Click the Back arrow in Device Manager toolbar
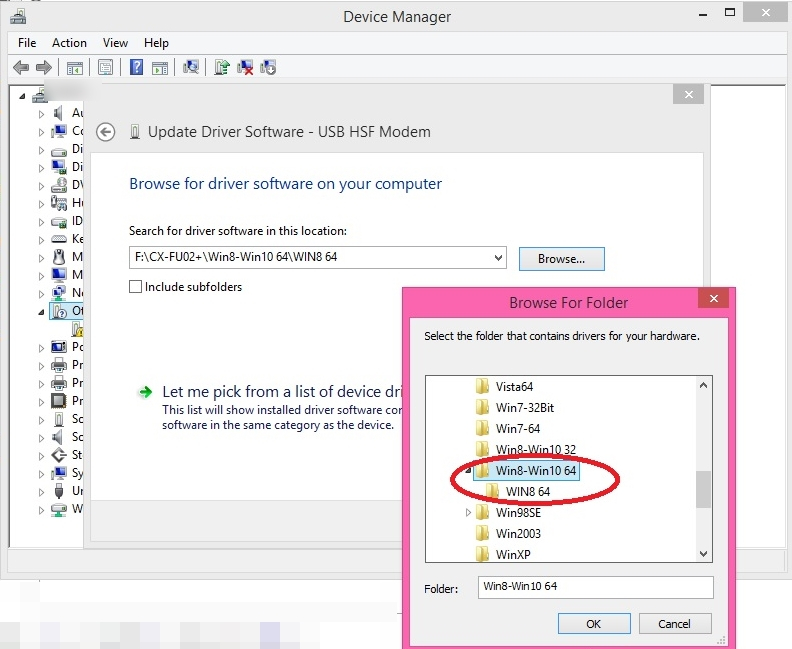The image size is (792, 649). [x=21, y=67]
